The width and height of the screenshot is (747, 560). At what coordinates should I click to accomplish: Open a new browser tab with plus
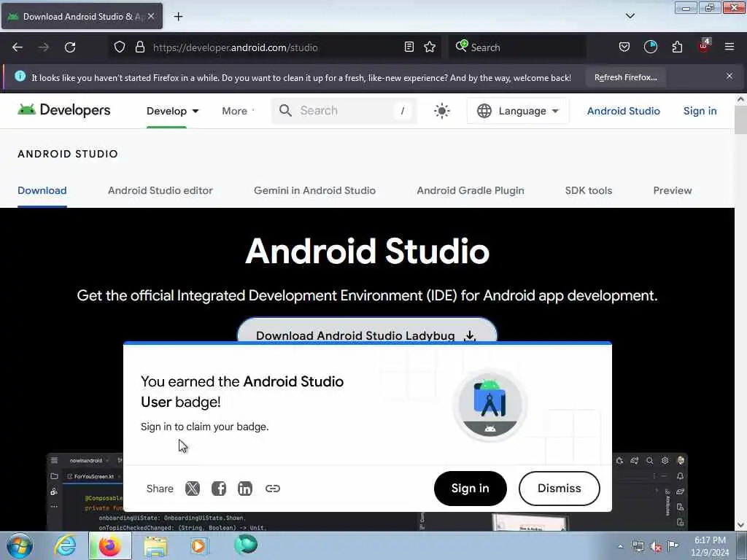[x=178, y=17]
